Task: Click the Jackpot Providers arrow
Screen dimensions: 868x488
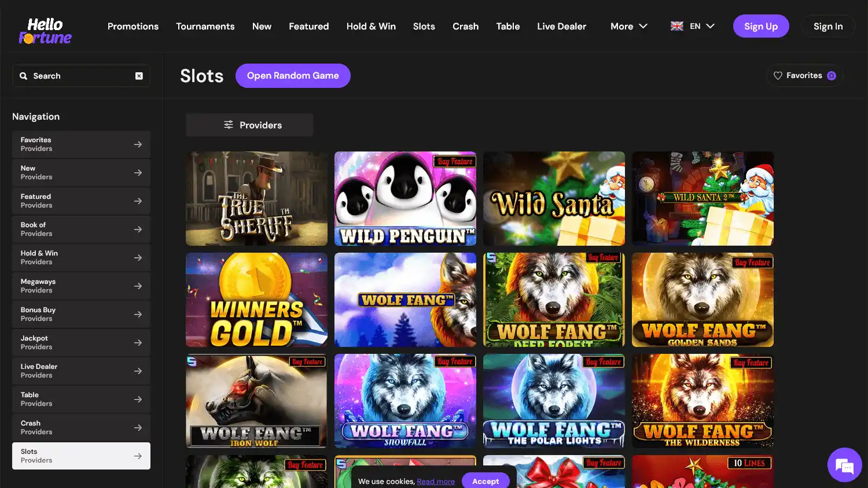Action: [138, 343]
